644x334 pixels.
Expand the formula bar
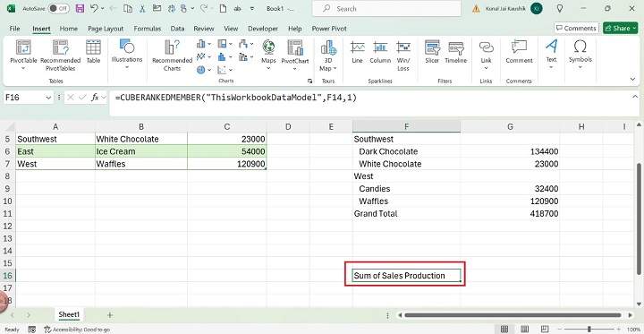click(634, 96)
